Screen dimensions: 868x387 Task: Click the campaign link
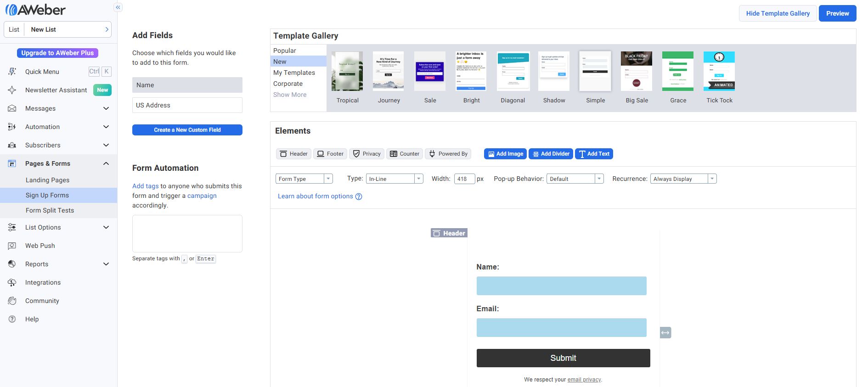[x=202, y=196]
